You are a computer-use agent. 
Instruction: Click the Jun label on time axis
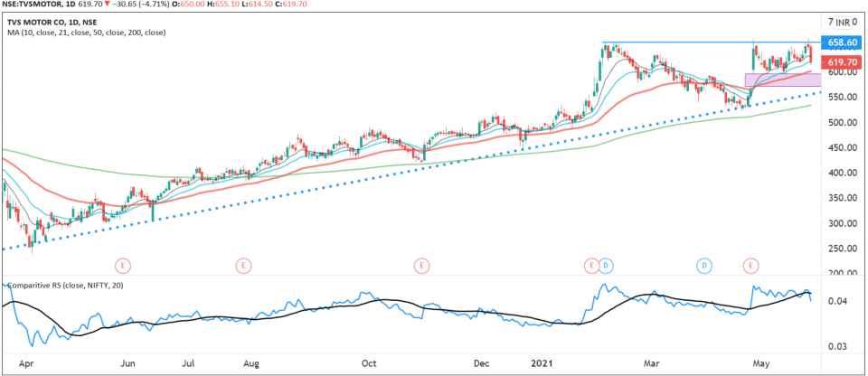coord(127,365)
